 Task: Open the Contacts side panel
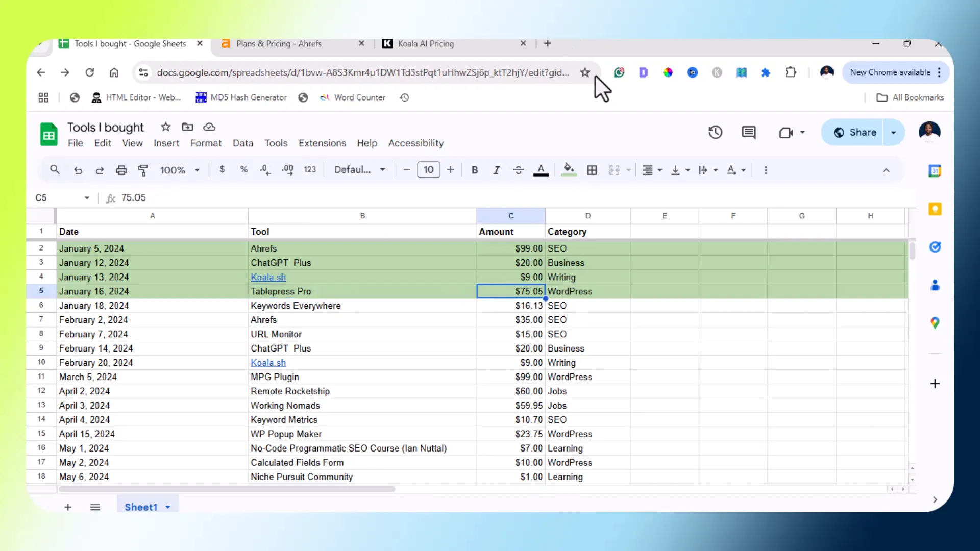[935, 285]
